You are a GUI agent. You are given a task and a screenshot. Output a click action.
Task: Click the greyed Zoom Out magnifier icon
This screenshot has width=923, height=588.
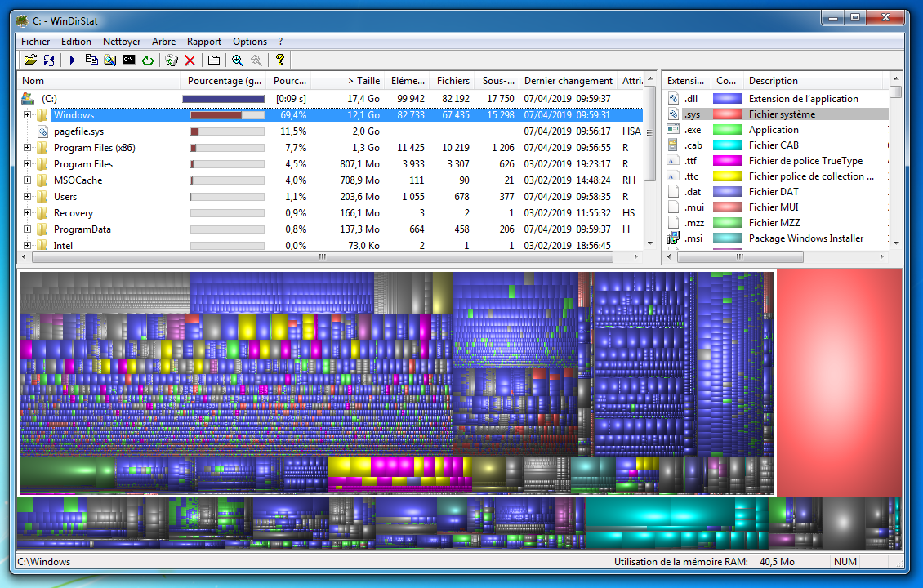(256, 60)
